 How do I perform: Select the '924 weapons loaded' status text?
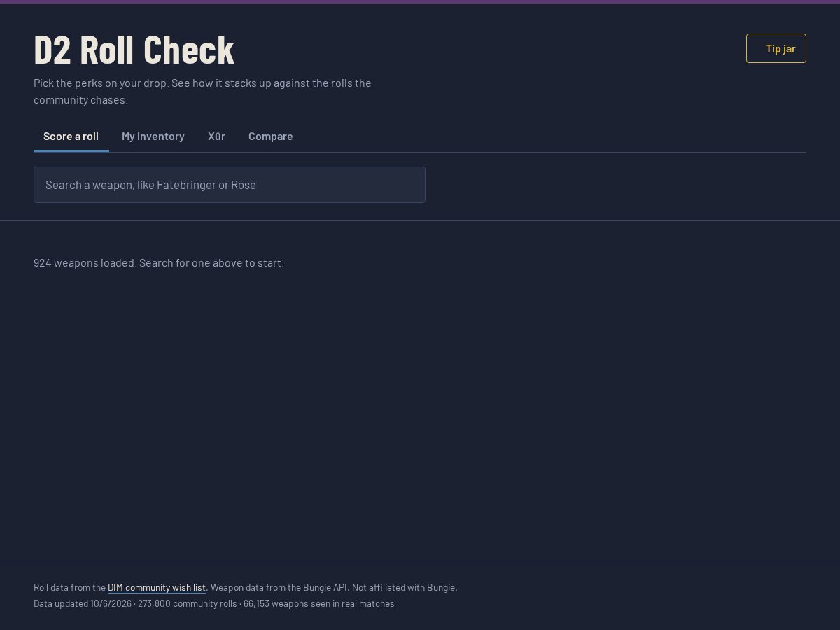click(159, 262)
